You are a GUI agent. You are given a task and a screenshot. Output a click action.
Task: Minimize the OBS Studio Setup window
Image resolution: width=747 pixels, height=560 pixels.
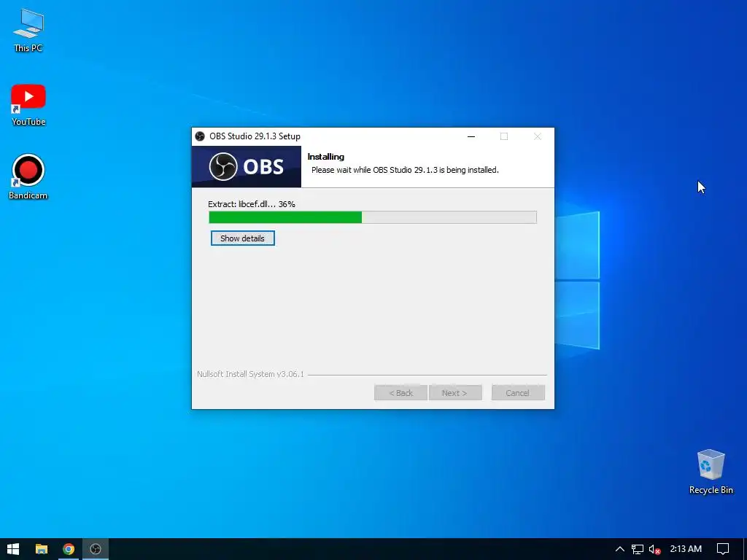[x=471, y=136]
